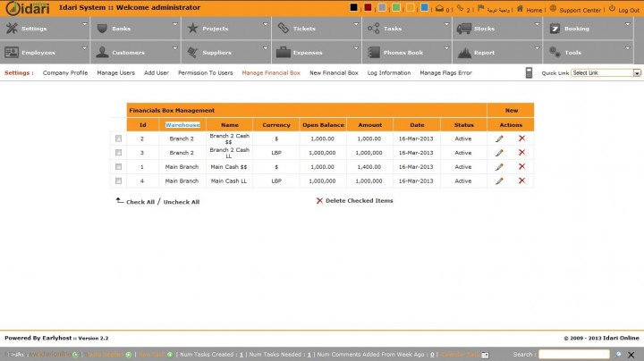Click the Phones Book menu button
This screenshot has width=644, height=361.
[407, 52]
